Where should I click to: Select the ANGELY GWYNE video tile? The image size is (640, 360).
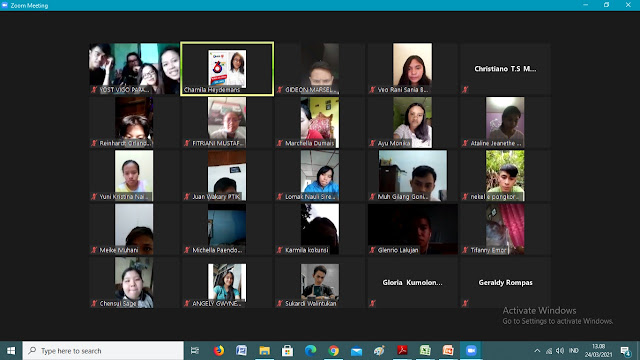click(x=227, y=282)
